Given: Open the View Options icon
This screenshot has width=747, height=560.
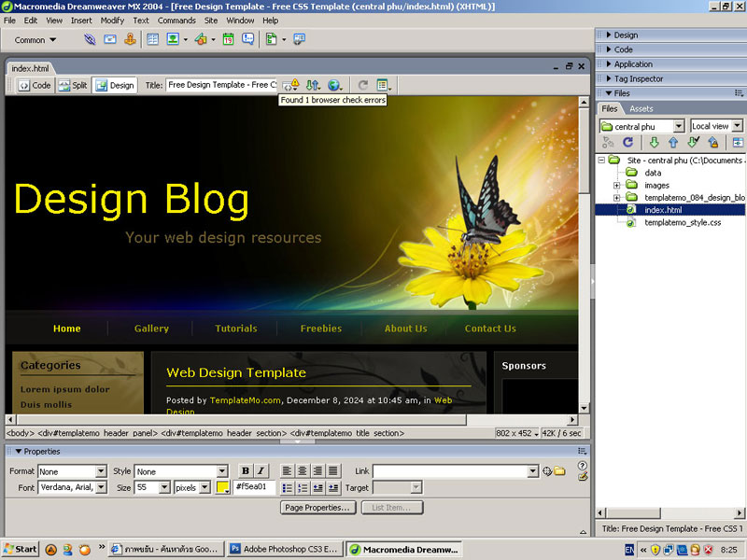Looking at the screenshot, I should [384, 85].
